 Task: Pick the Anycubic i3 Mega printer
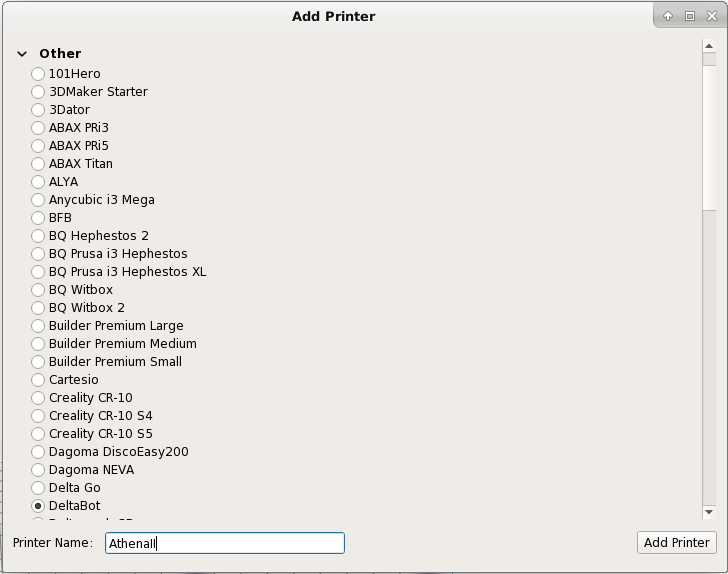click(38, 200)
